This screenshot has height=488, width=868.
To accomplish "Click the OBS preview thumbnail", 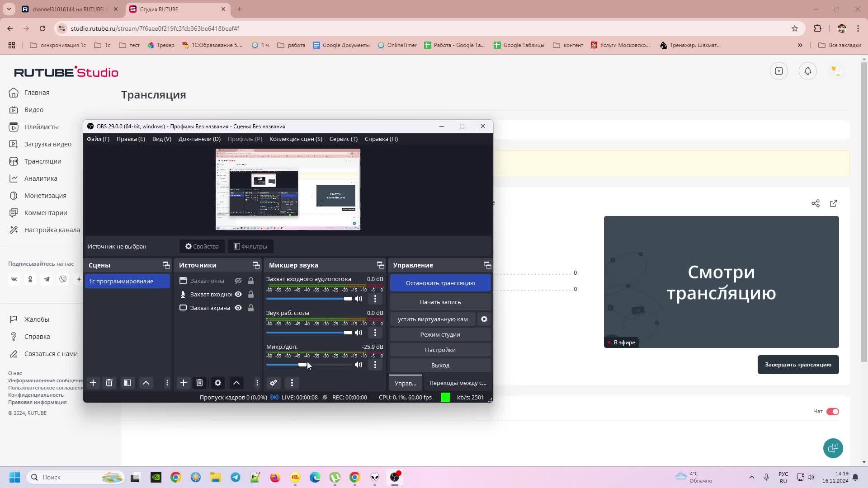I will click(288, 189).
